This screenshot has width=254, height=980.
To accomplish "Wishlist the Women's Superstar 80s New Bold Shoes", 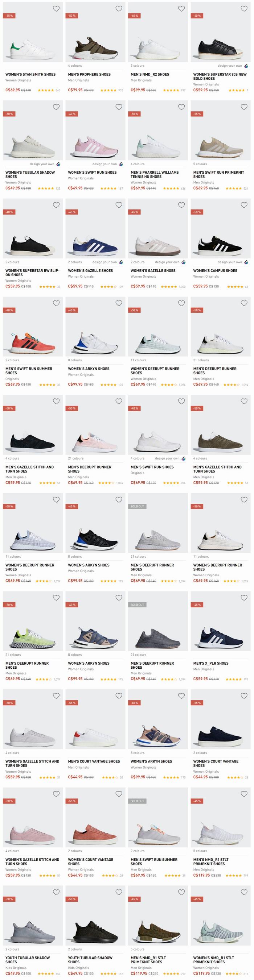I will (244, 9).
